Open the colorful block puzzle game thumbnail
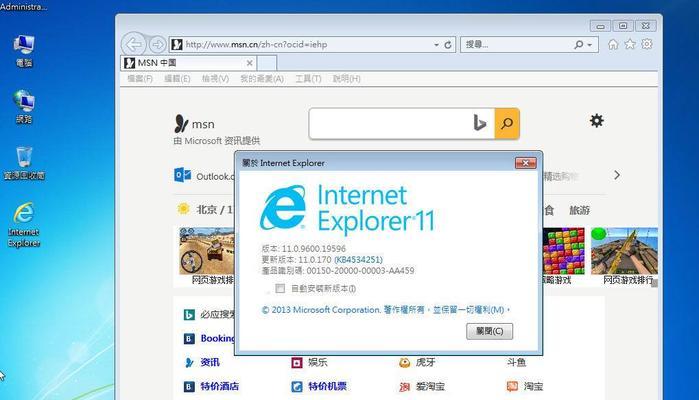Image resolution: width=699 pixels, height=400 pixels. (x=563, y=251)
